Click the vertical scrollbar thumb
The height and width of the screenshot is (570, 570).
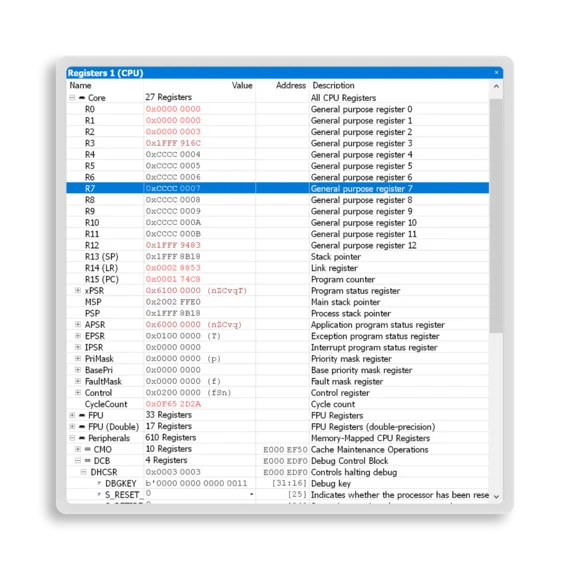(x=496, y=215)
